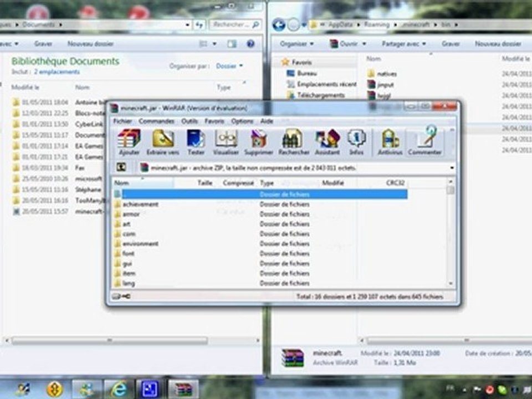Expand the Partager avec dropdown
Screen dimensions: 532x399
[x=404, y=44]
